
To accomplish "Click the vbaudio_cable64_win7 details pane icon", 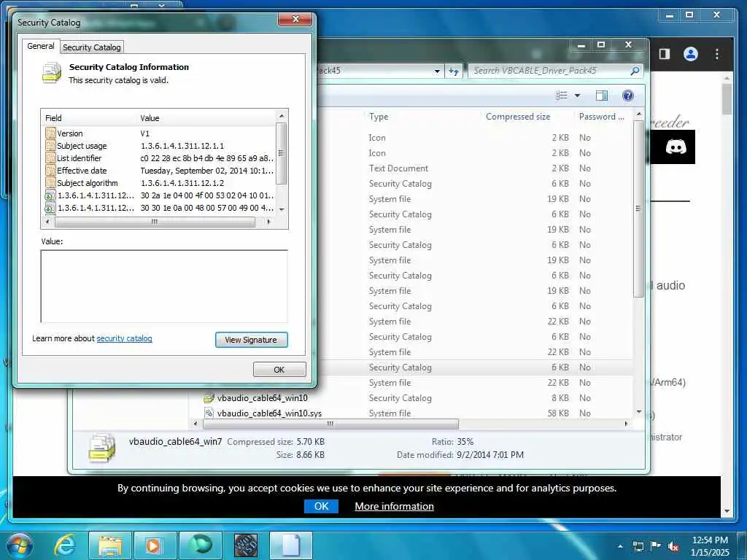I will point(102,448).
